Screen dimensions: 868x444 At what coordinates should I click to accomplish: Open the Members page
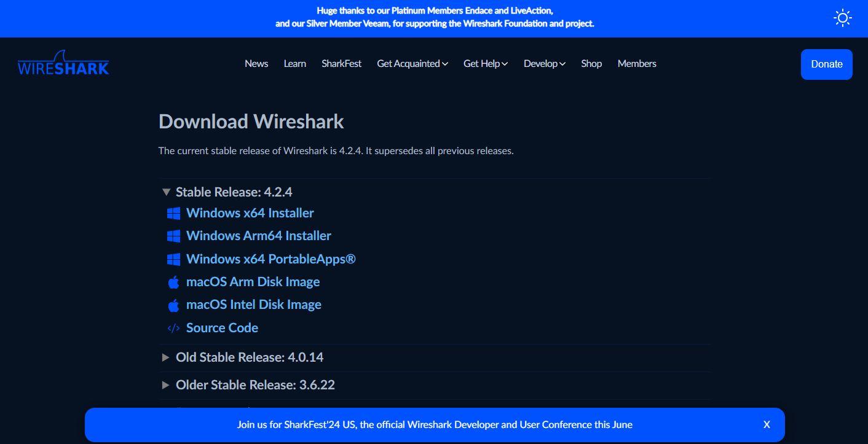coord(637,63)
